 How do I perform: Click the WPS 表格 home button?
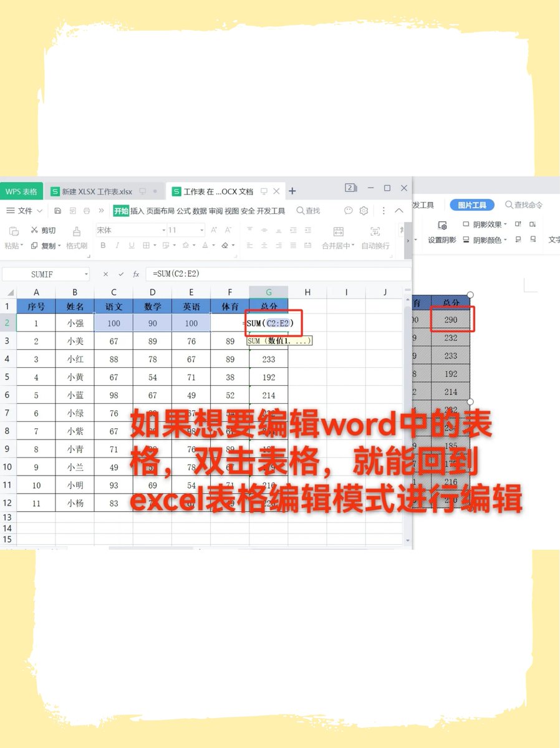point(21,191)
